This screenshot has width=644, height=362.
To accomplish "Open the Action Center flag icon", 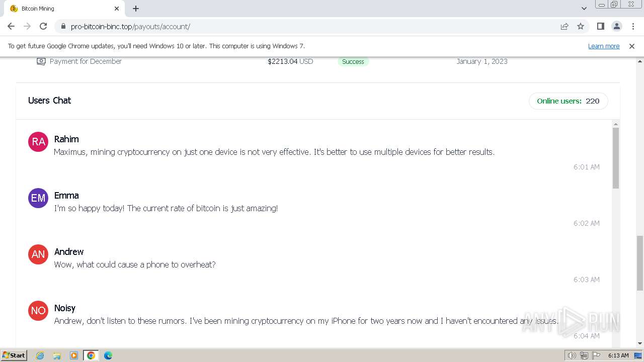I will (x=596, y=355).
